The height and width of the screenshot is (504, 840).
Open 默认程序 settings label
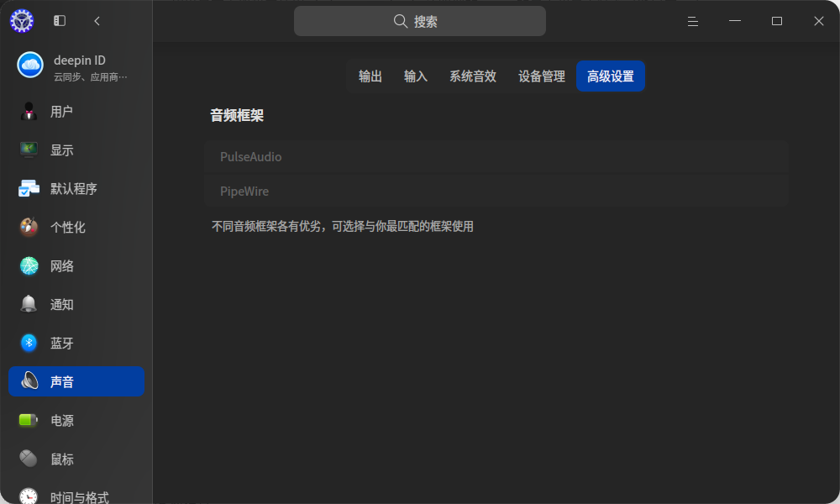(x=73, y=188)
